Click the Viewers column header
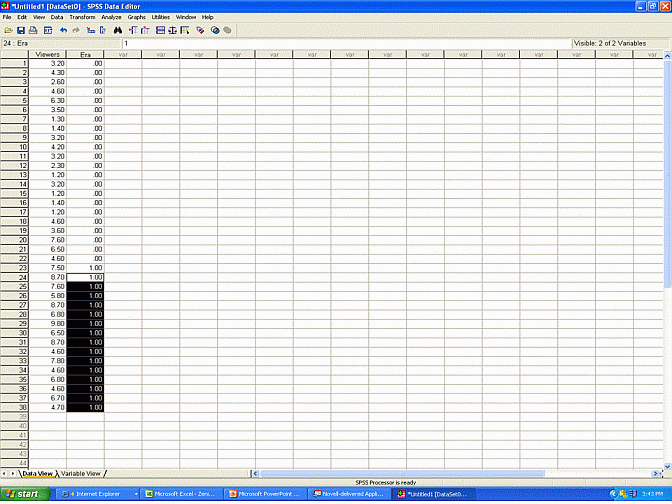Viewport: 672px width, 504px height. (47, 54)
